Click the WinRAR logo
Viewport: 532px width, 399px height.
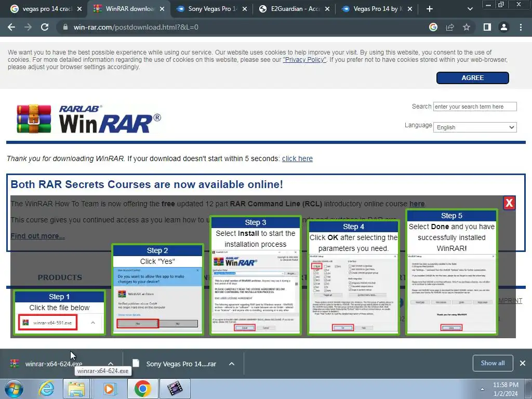pos(89,119)
